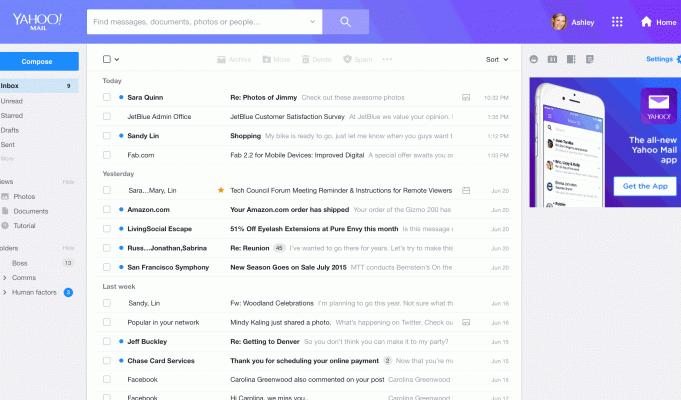Open the Settings link
Image resolution: width=681 pixels, height=400 pixels.
(659, 59)
